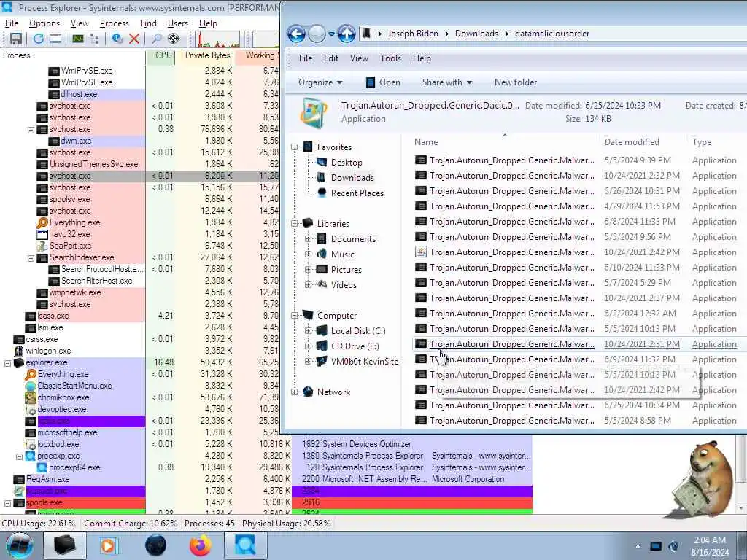Open the Share with dropdown

(447, 82)
